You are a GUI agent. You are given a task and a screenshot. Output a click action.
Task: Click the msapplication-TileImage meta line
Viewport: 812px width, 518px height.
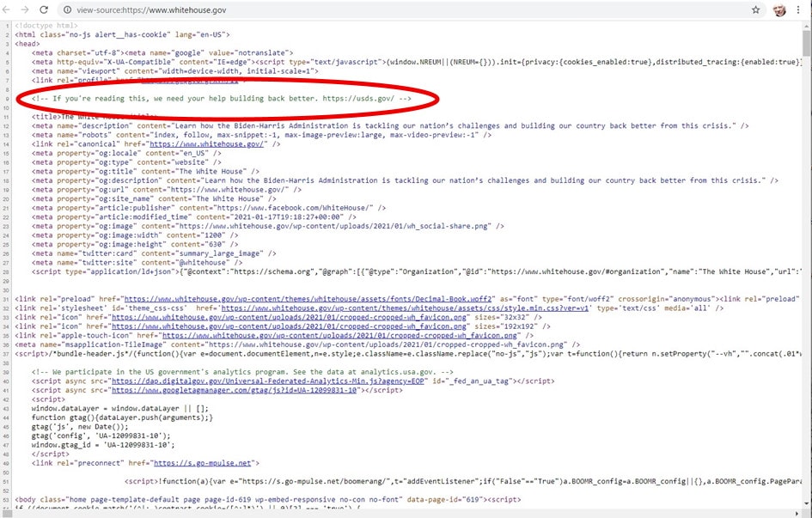(297, 344)
